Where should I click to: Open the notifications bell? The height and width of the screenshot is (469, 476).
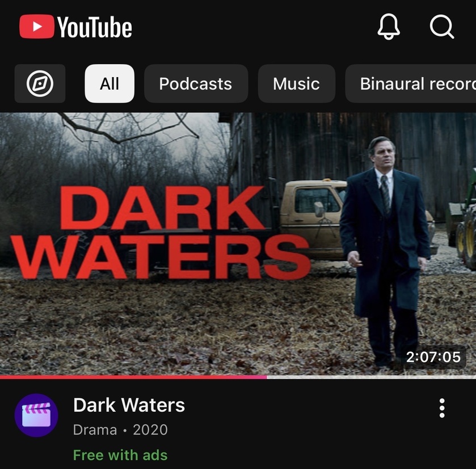coord(389,27)
